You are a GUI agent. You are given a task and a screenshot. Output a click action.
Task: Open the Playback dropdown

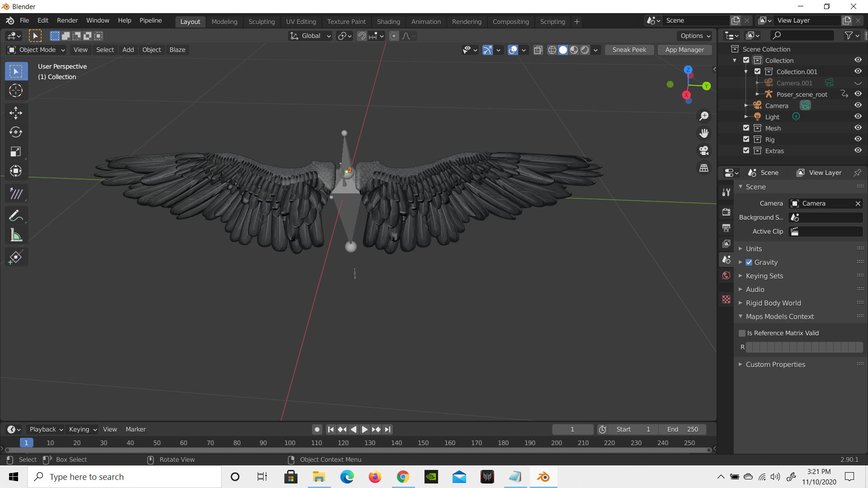46,429
